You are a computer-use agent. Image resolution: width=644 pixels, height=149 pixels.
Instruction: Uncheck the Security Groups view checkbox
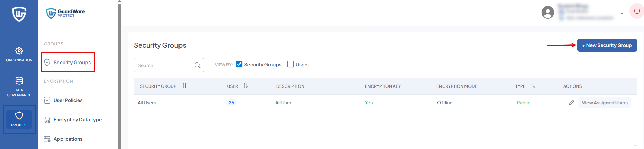coord(239,64)
